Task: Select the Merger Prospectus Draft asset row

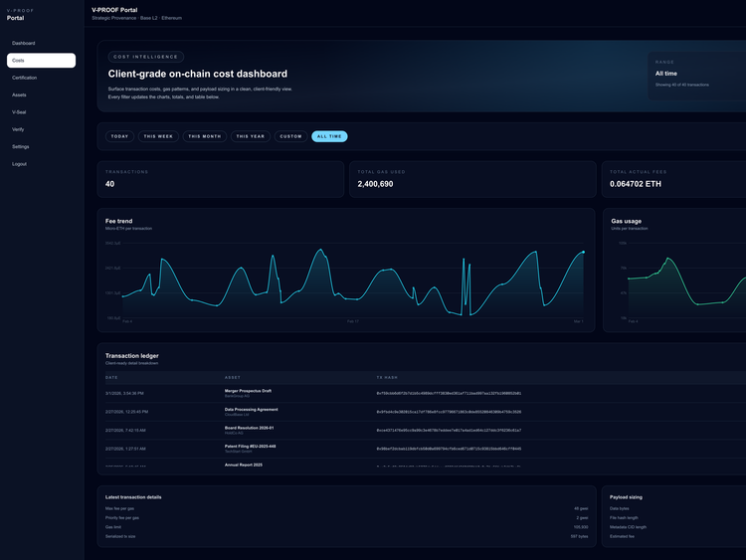Action: coord(248,391)
